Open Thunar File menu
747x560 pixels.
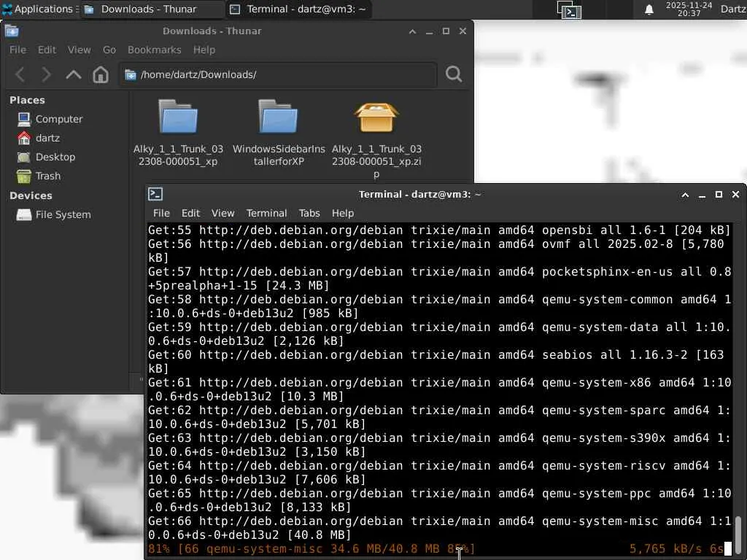[18, 50]
